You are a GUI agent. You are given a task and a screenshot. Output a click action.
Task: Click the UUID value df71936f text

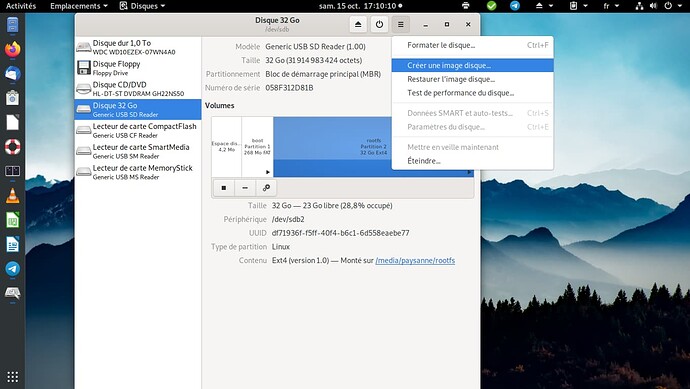(341, 233)
